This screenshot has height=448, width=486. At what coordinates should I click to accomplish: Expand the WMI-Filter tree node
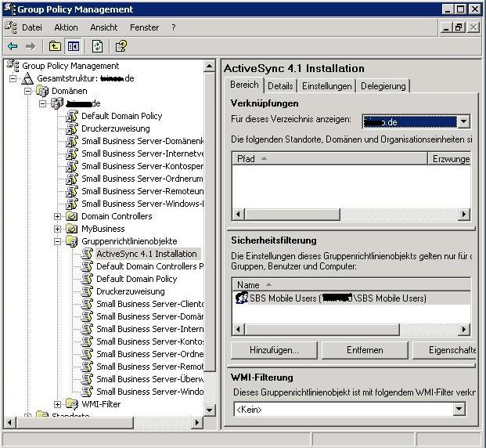tap(58, 404)
